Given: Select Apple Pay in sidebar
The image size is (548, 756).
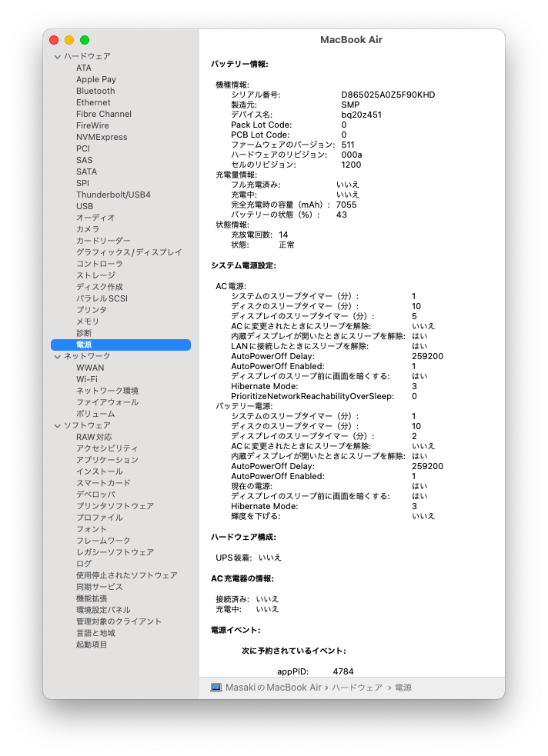Looking at the screenshot, I should (96, 79).
